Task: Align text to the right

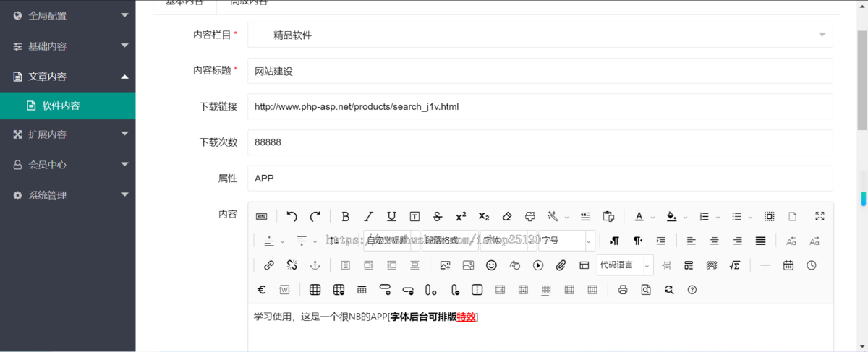Action: point(737,241)
